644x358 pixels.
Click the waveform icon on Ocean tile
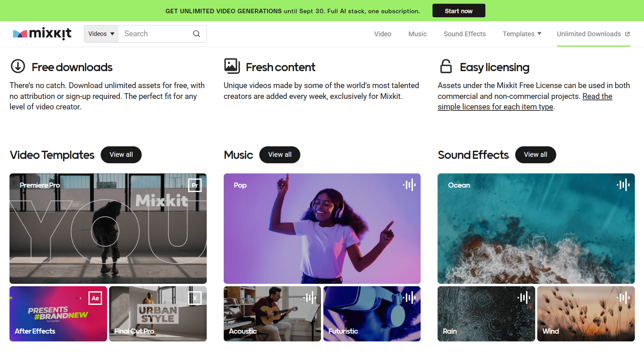(623, 185)
